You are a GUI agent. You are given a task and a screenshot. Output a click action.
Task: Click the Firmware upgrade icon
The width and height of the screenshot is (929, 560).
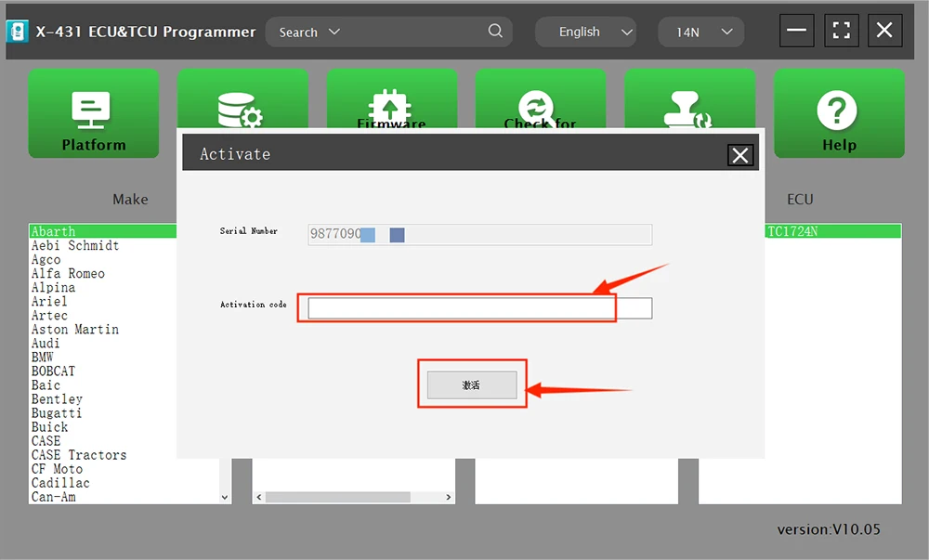(391, 104)
